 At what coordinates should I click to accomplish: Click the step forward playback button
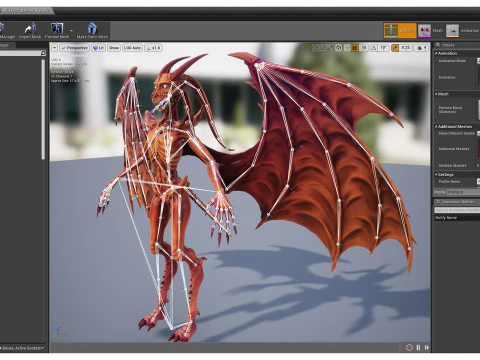click(x=427, y=348)
